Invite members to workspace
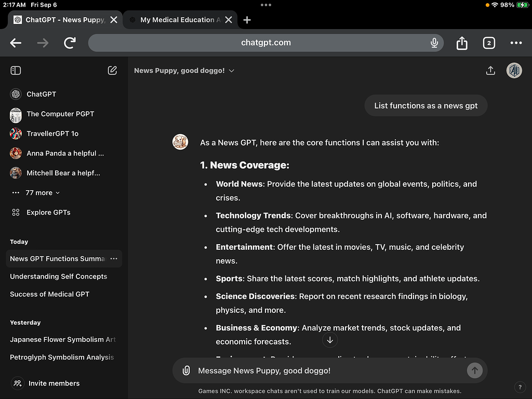The width and height of the screenshot is (532, 399). [x=46, y=383]
